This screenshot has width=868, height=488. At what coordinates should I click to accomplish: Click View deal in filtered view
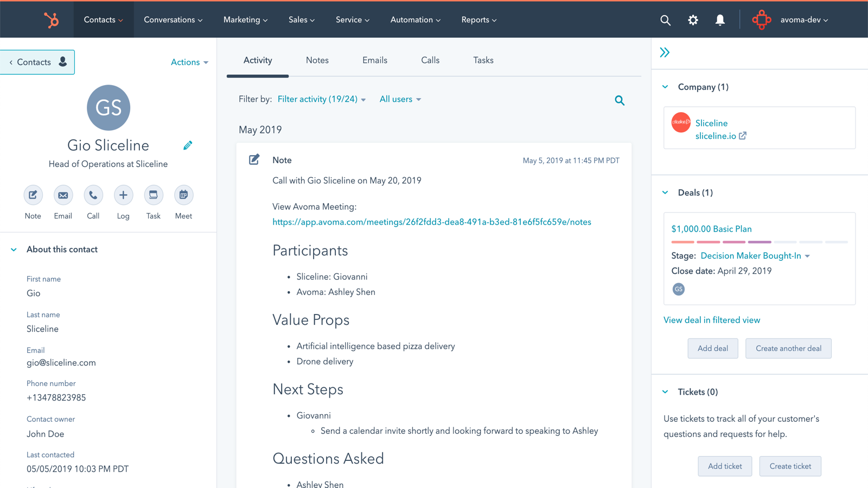click(712, 320)
